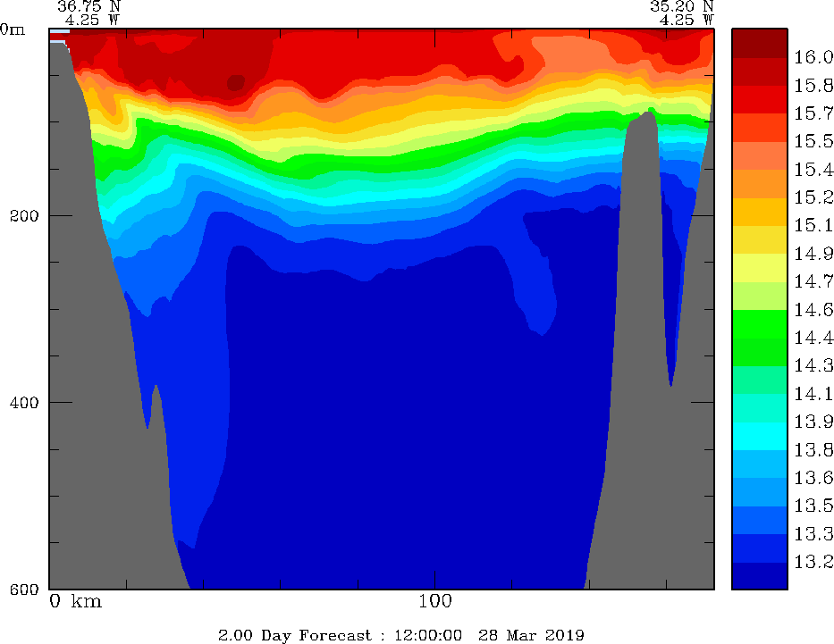Image resolution: width=834 pixels, height=644 pixels.
Task: Select the 15.5 colorbar value
Action: click(813, 141)
